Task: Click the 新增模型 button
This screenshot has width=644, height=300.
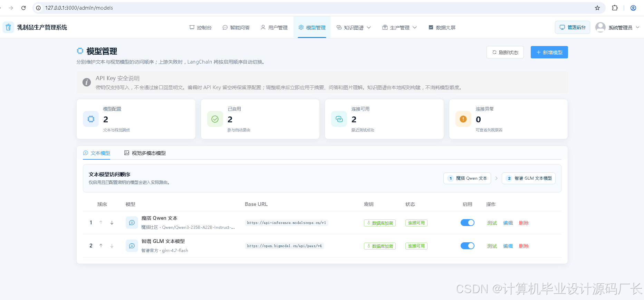Action: [549, 52]
